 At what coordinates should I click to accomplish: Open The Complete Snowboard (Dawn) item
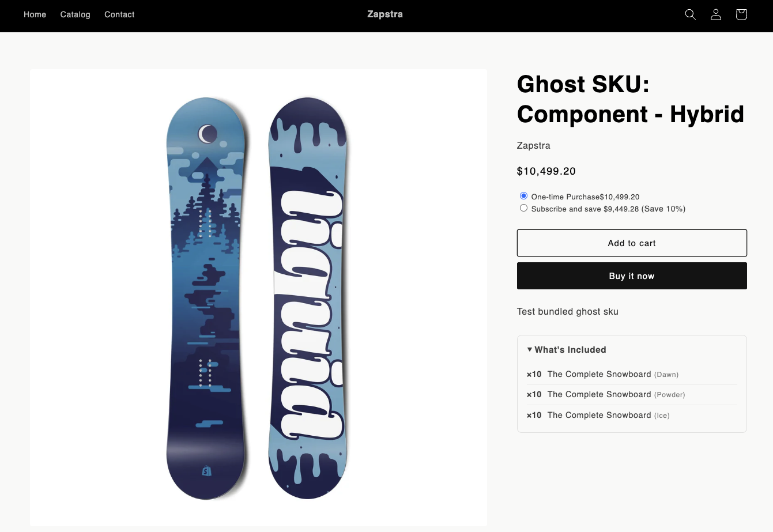599,374
